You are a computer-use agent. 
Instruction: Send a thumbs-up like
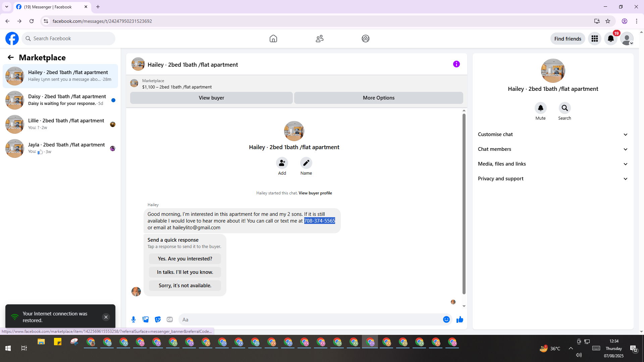(460, 319)
